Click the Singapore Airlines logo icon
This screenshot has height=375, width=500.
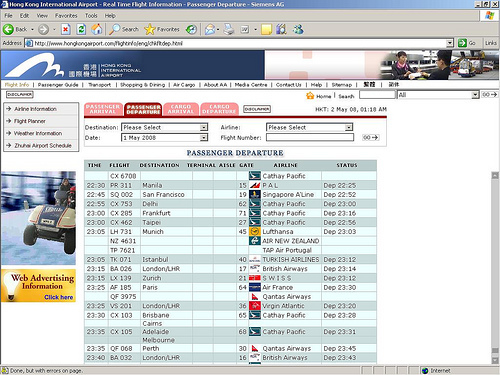point(255,194)
